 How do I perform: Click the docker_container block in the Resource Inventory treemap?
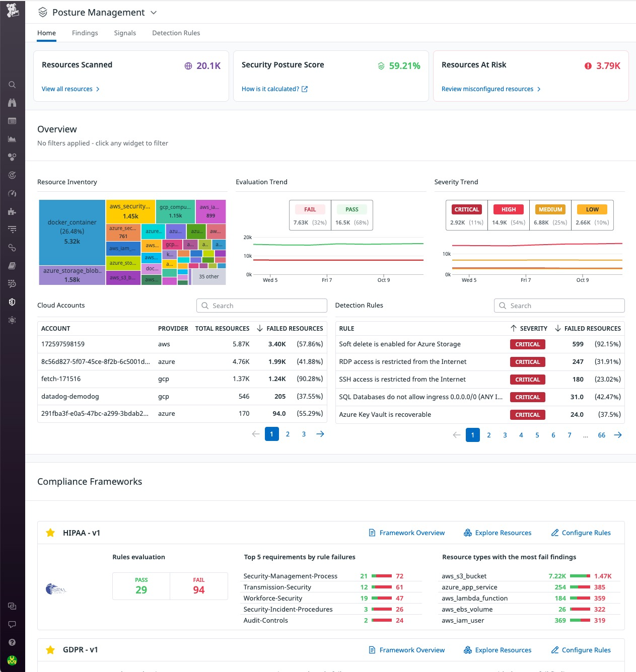72,232
